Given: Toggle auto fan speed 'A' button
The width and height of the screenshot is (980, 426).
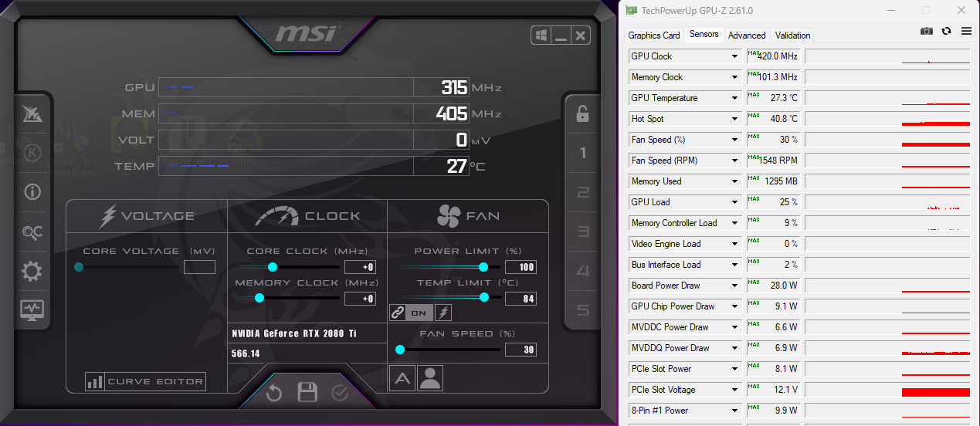Looking at the screenshot, I should tap(402, 378).
